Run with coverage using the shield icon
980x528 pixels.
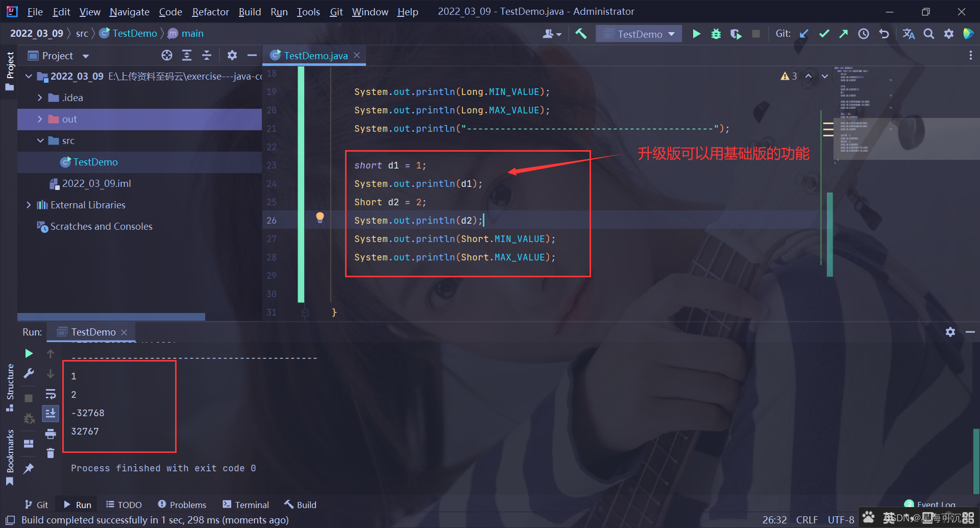[x=736, y=34]
